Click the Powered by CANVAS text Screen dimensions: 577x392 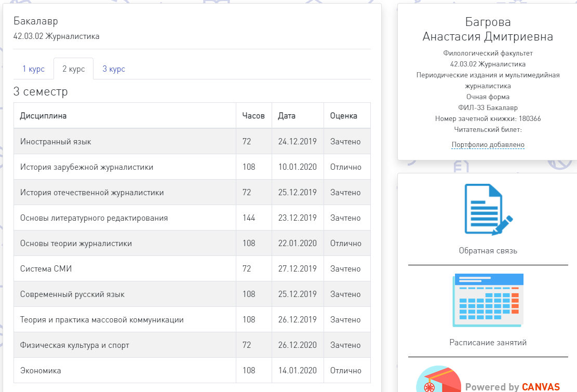point(512,387)
